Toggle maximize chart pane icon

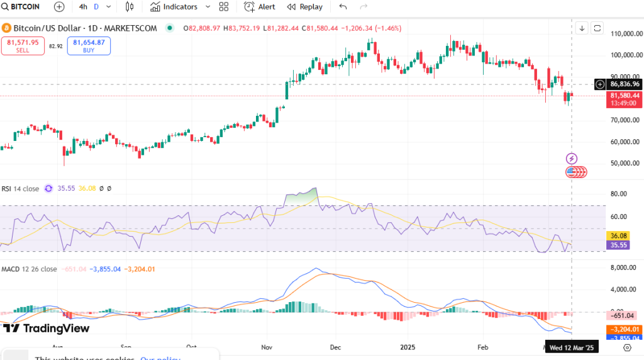pos(597,28)
